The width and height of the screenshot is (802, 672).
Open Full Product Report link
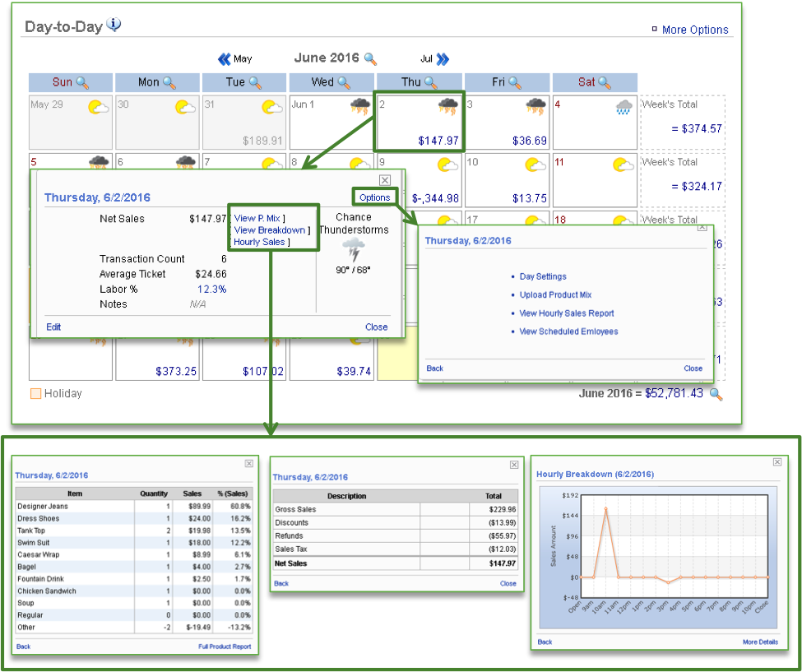click(225, 647)
